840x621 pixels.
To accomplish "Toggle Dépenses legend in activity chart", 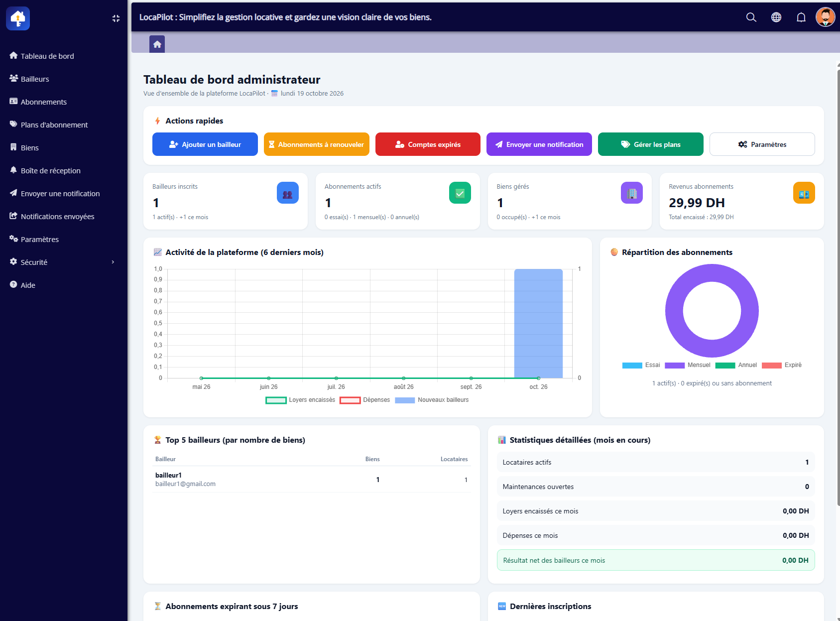I will pos(365,400).
